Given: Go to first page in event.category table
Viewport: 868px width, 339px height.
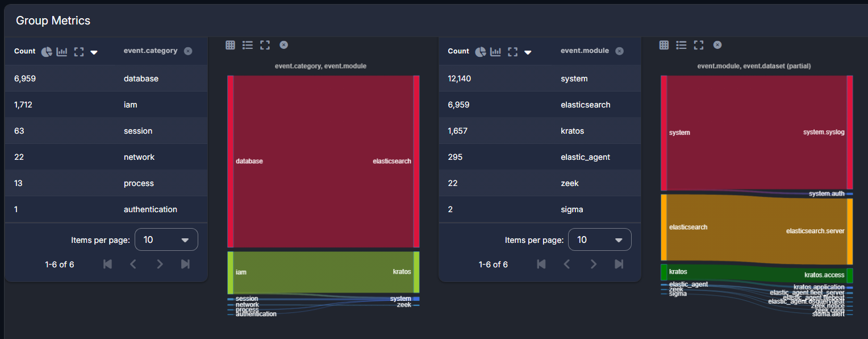Looking at the screenshot, I should coord(107,264).
